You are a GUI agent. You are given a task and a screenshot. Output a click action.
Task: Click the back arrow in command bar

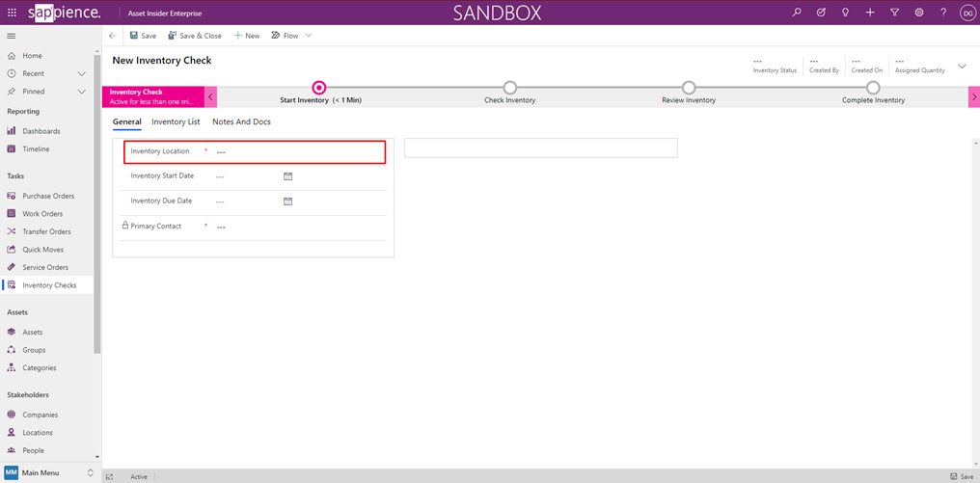coord(113,36)
